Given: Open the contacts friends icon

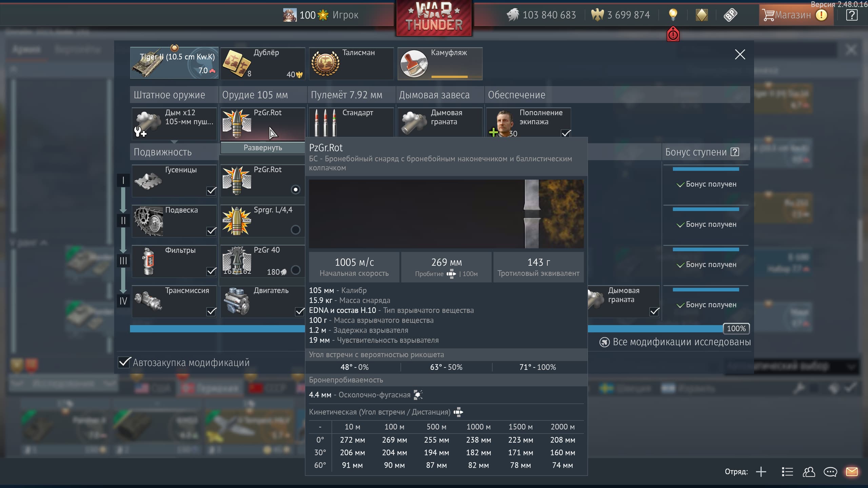Looking at the screenshot, I should pyautogui.click(x=809, y=472).
